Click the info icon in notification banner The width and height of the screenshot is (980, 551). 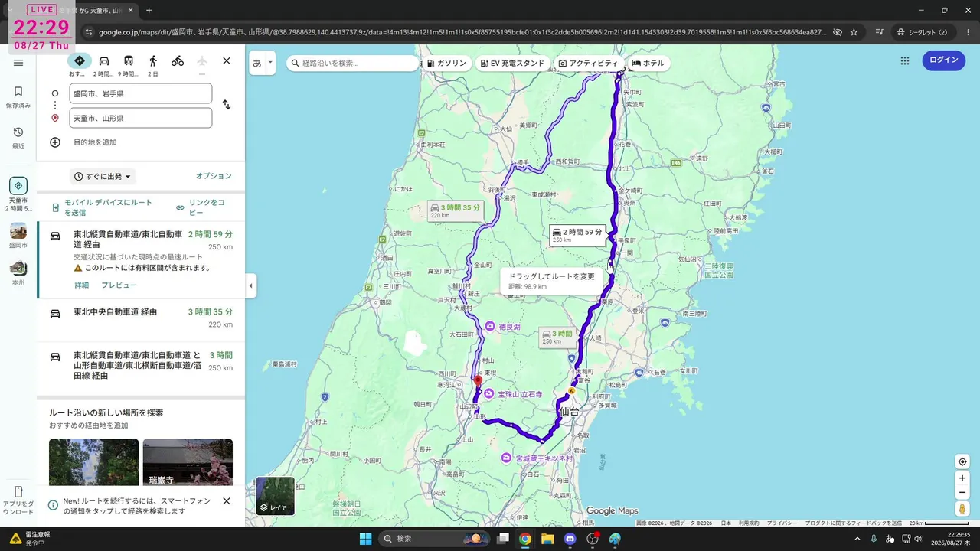click(x=53, y=505)
